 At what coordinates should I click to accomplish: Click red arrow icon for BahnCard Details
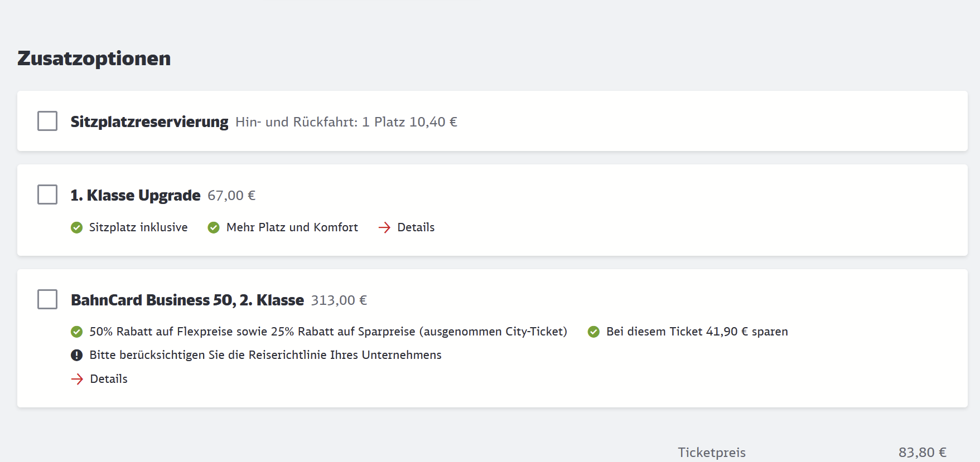coord(77,380)
